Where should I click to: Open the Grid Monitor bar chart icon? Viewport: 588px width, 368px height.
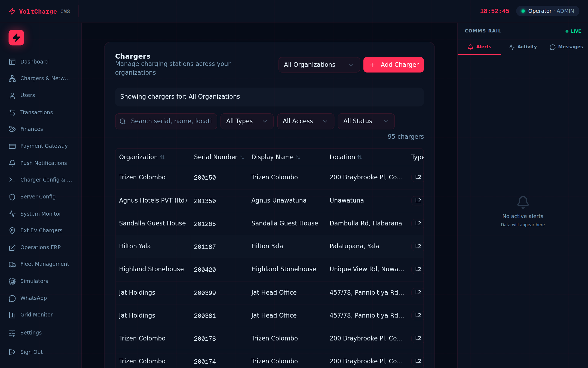[x=12, y=315]
